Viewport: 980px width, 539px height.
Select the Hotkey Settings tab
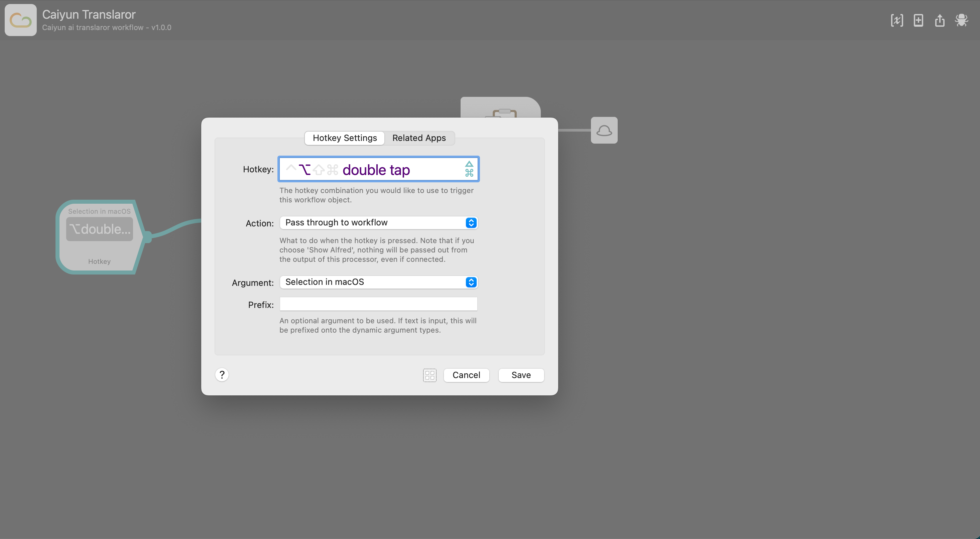345,138
